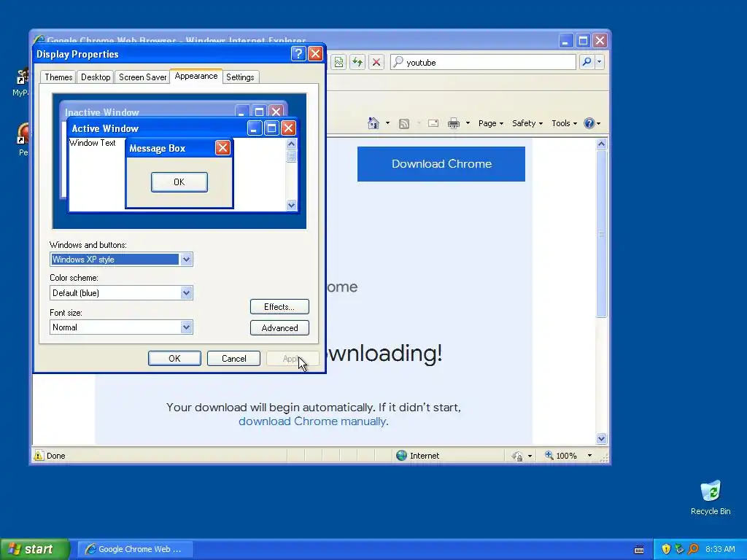Click the red Stop loading icon
The height and width of the screenshot is (560, 747).
coord(376,62)
